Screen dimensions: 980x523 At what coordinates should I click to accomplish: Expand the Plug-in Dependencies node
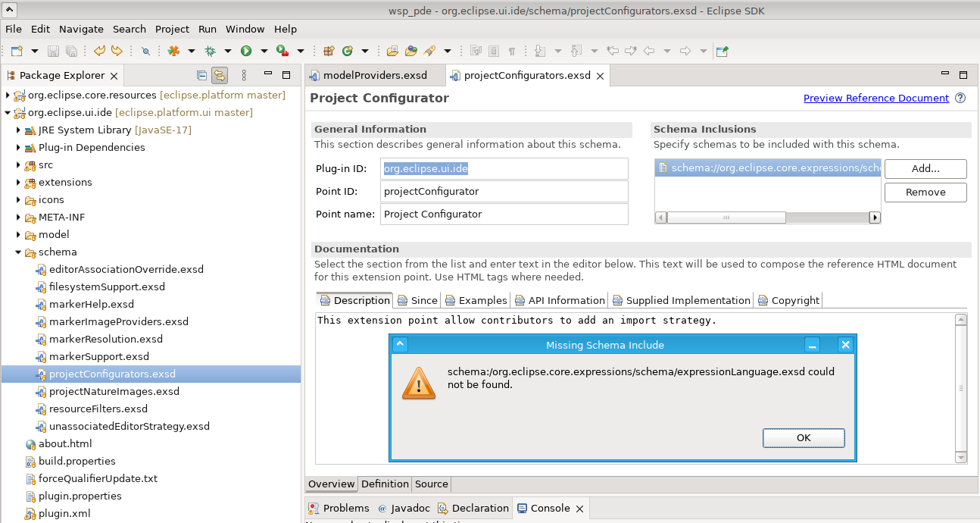click(18, 147)
